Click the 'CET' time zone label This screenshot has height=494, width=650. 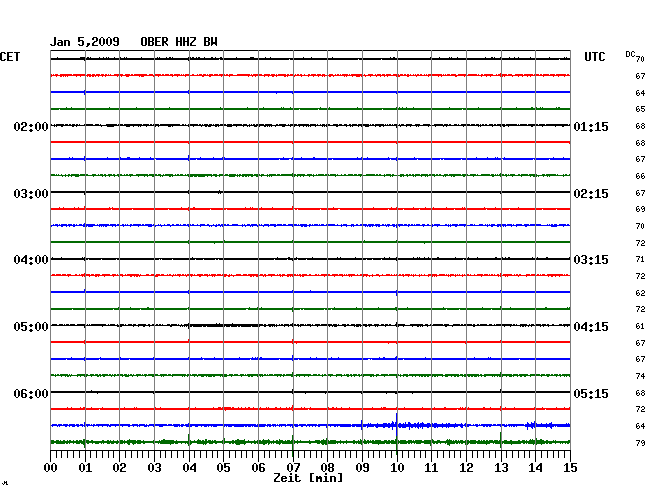10,57
